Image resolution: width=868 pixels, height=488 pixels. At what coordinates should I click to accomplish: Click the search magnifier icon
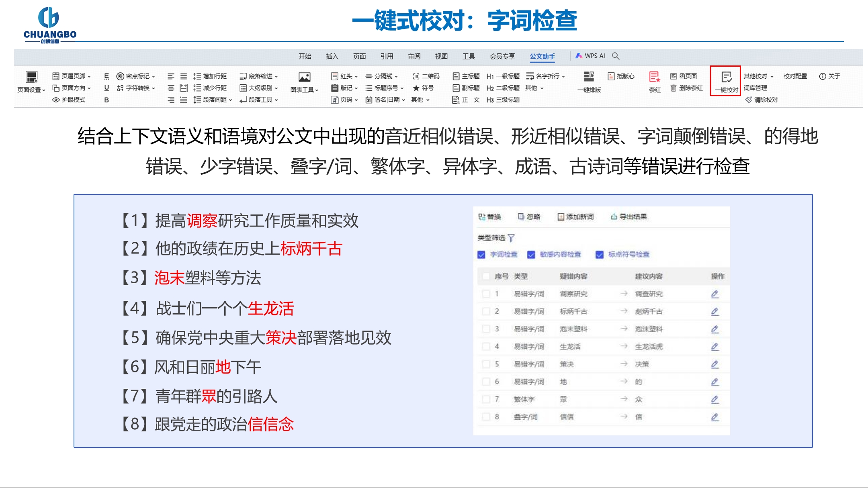click(x=616, y=56)
